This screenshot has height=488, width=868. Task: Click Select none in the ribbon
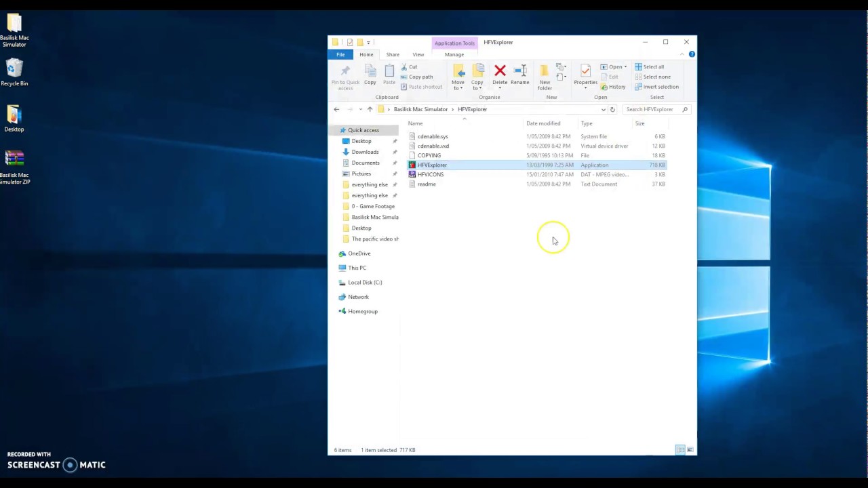pos(652,77)
